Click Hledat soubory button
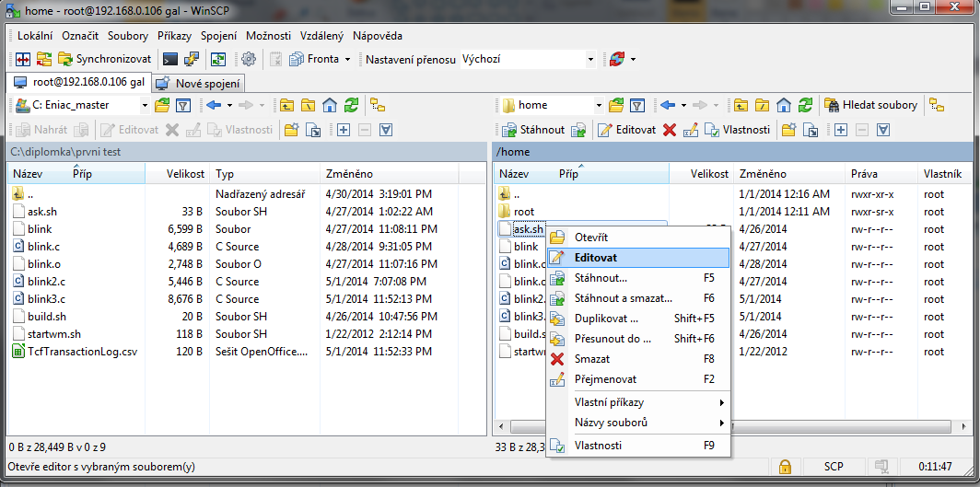The width and height of the screenshot is (980, 487). coord(872,105)
